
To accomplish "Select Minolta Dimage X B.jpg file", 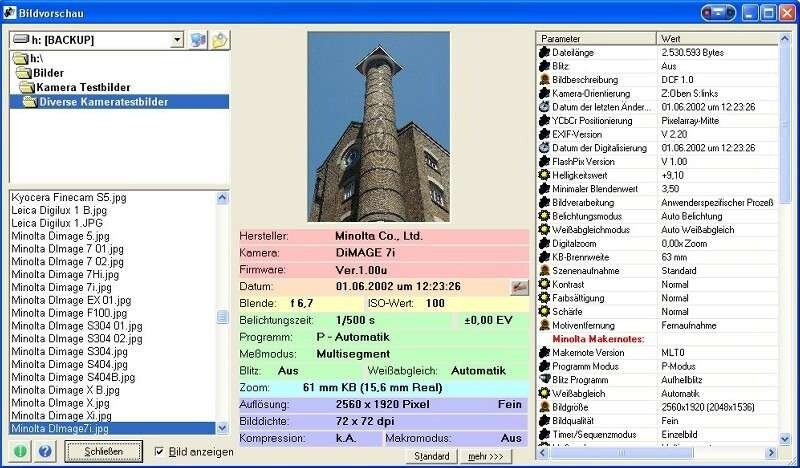I will (x=65, y=390).
